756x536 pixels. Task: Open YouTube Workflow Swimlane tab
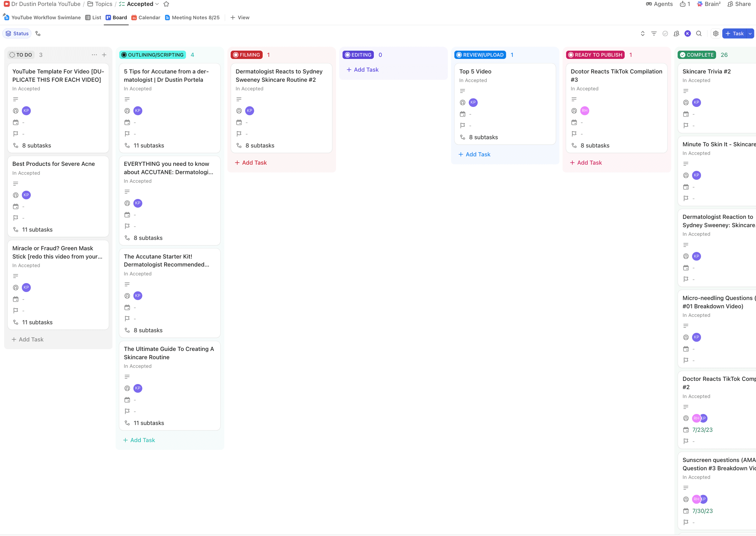click(42, 17)
